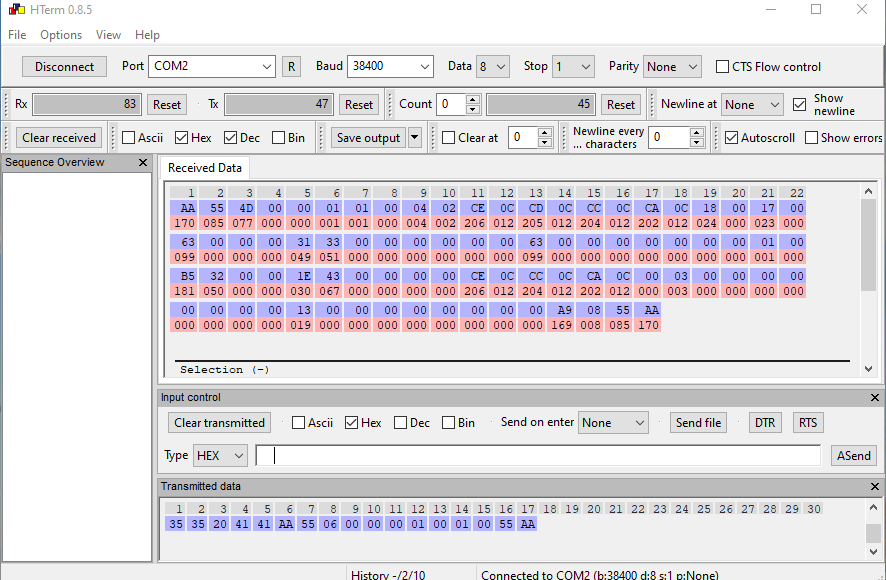Decrease Newline every characters value

(697, 142)
